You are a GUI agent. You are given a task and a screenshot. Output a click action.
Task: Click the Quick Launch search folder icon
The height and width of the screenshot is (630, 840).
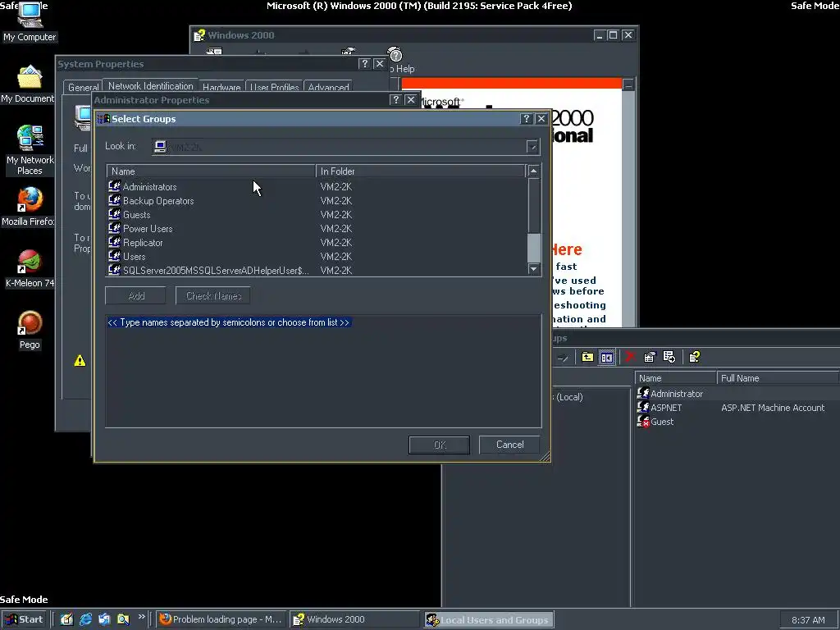pyautogui.click(x=123, y=619)
